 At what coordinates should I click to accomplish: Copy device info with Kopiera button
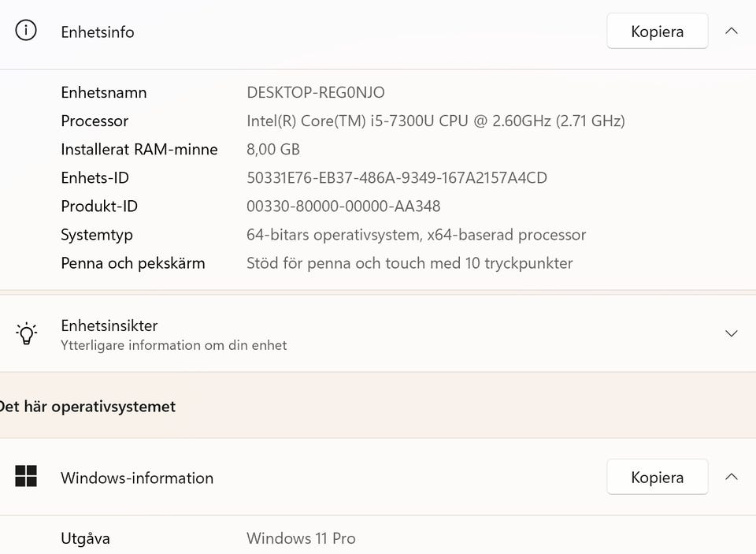pyautogui.click(x=657, y=32)
